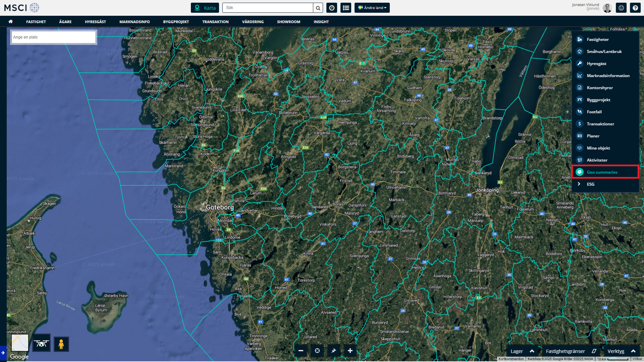
Task: Open the TRANSAKTION menu
Action: coord(215,21)
